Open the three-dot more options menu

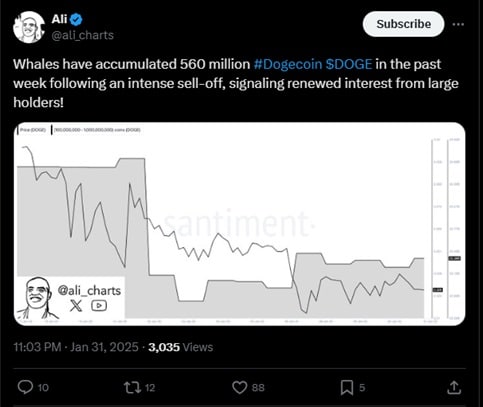click(458, 24)
